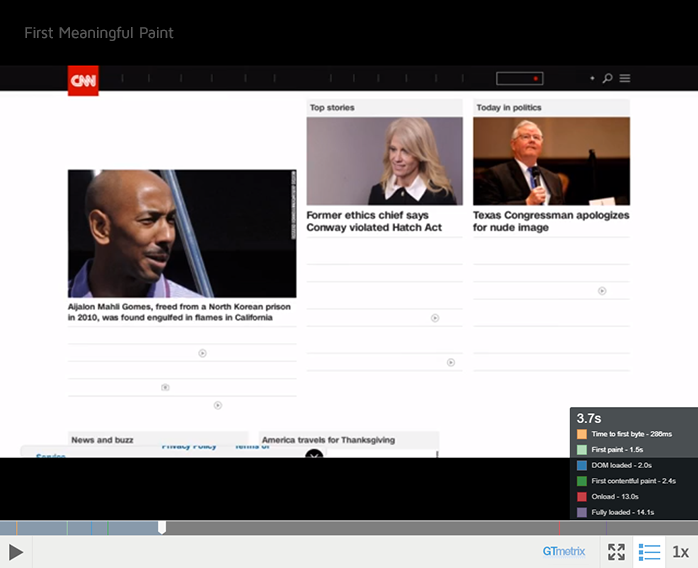Jump to the Fully loaded marker
Viewport: 698px width, 568px height.
point(606,528)
